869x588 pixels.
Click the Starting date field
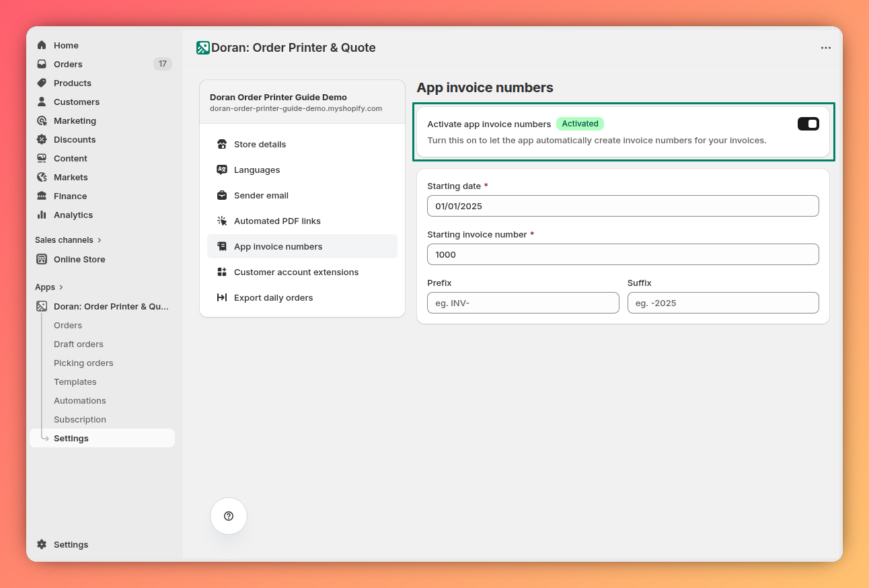click(x=623, y=206)
